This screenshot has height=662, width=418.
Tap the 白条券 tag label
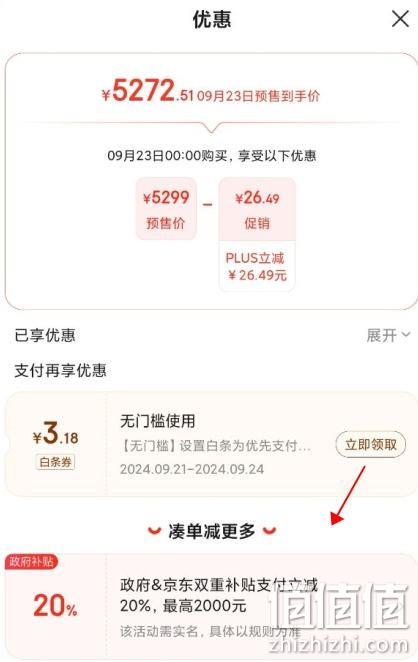(x=55, y=461)
